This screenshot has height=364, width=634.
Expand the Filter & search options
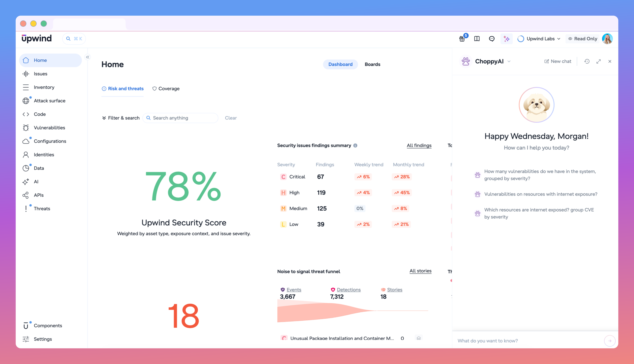tap(121, 118)
